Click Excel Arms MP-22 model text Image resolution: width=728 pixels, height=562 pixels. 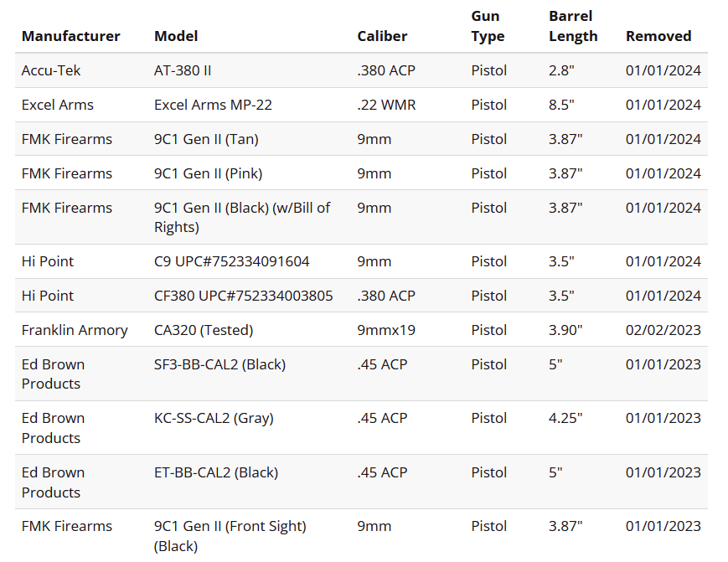(x=213, y=105)
